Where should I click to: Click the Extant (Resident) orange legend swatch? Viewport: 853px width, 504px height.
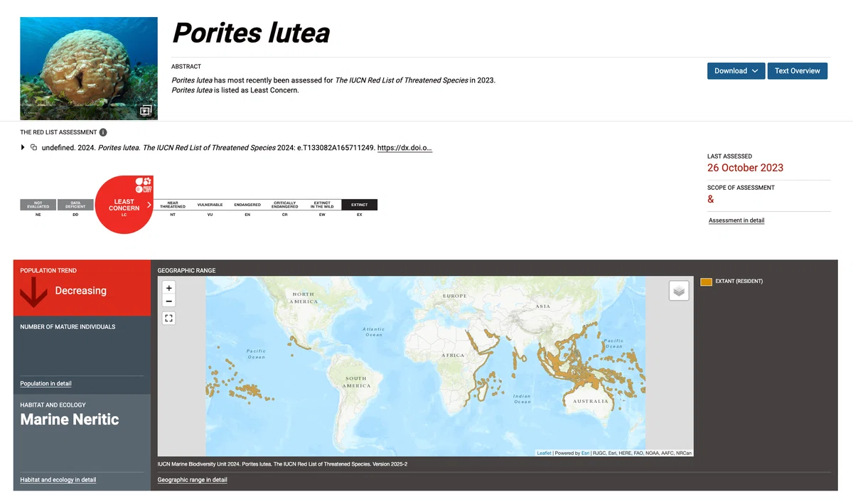(706, 282)
